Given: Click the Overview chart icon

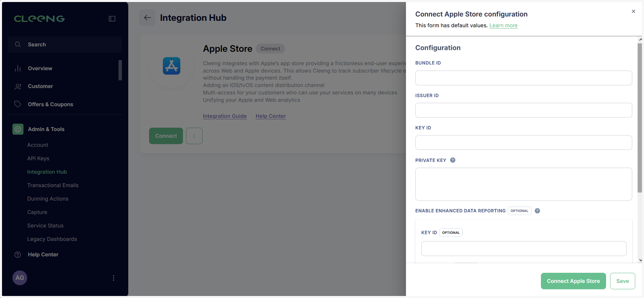Looking at the screenshot, I should click(x=18, y=68).
